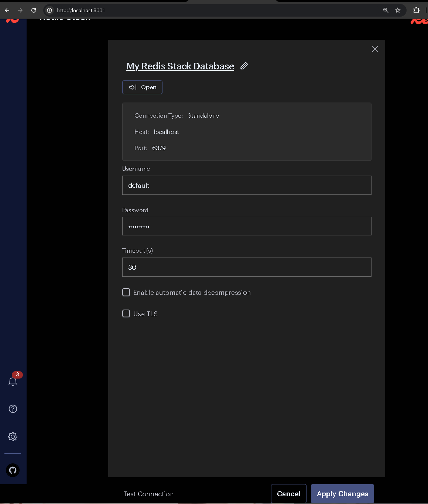The width and height of the screenshot is (428, 504).
Task: Click the localhost host value
Action: click(x=166, y=132)
